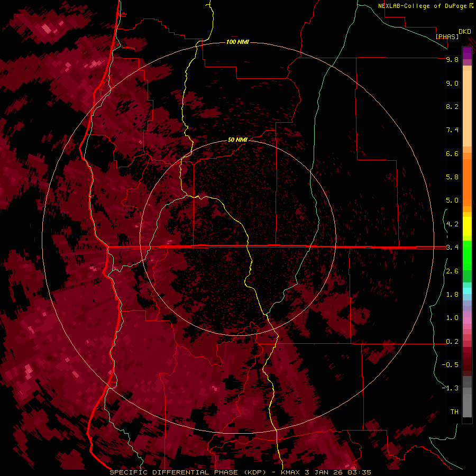
Task: Select the 5.0 value on the scale
Action: (x=452, y=200)
